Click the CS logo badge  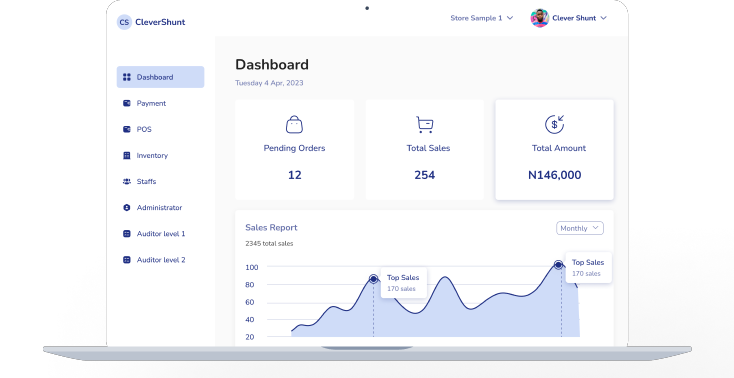pos(124,22)
